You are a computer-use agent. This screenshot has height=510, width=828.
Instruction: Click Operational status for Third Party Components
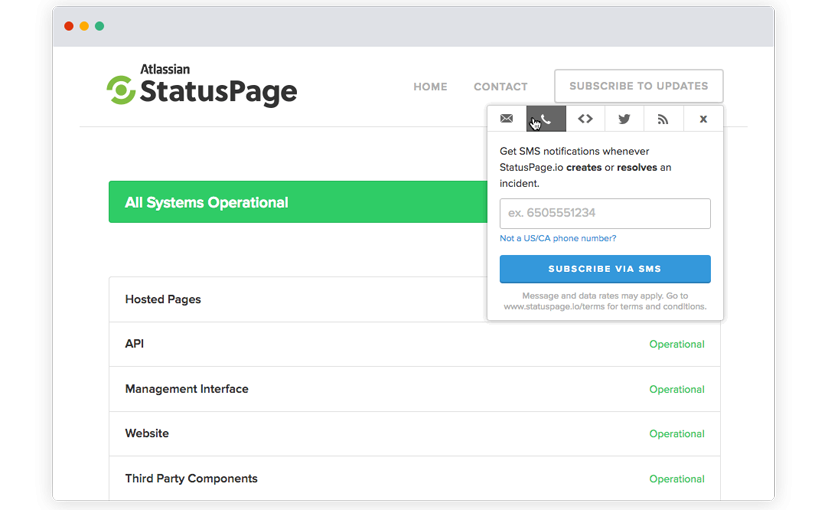[x=676, y=479]
